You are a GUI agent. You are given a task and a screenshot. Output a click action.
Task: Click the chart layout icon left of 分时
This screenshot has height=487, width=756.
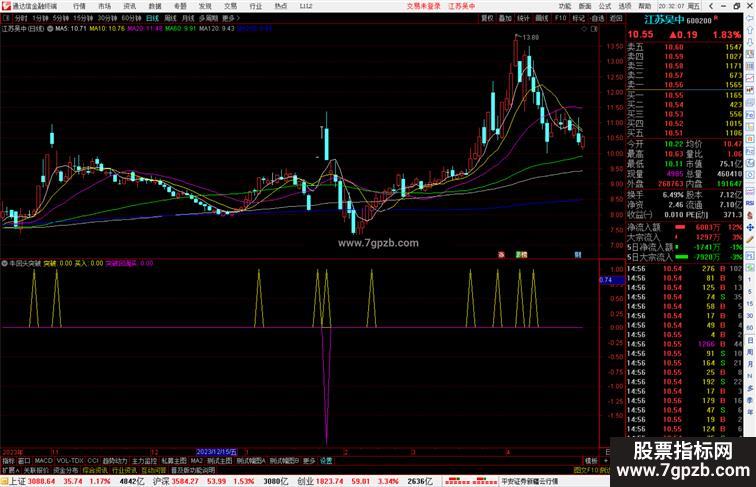(x=6, y=18)
